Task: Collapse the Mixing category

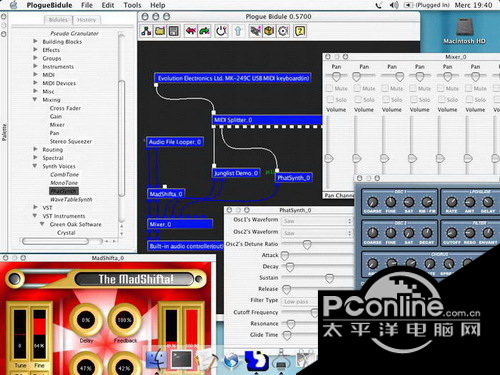Action: (35, 99)
